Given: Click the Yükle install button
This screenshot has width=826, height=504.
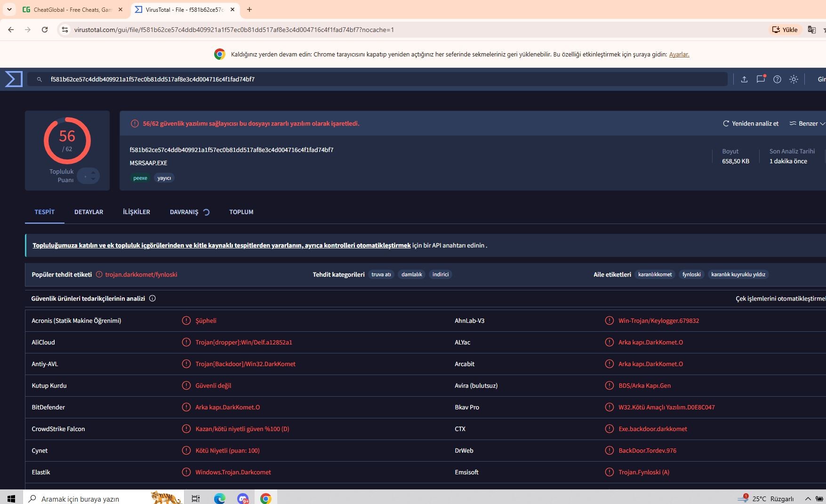Looking at the screenshot, I should point(785,30).
